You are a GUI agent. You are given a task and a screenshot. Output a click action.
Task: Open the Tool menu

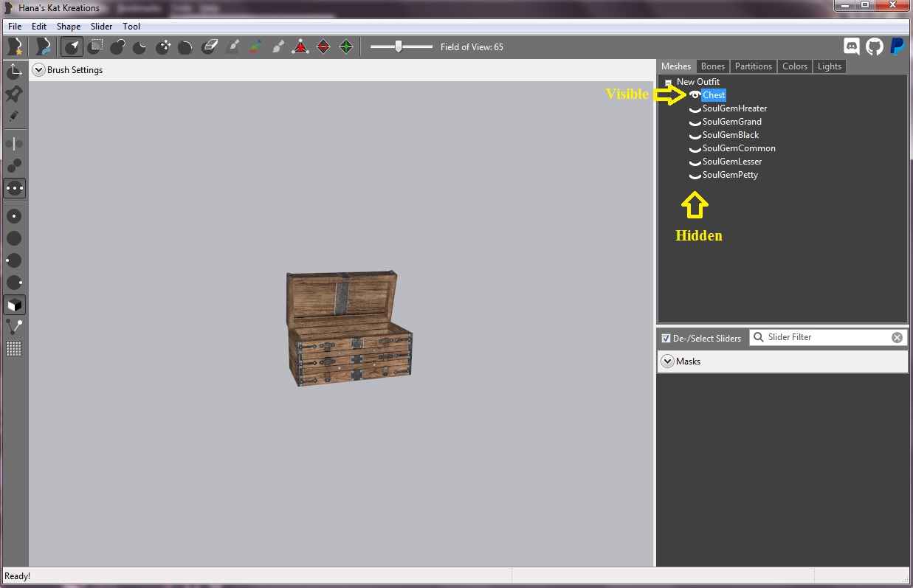[x=131, y=27]
